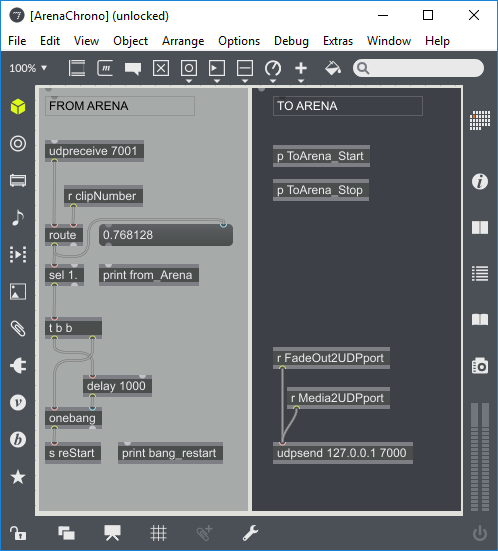This screenshot has height=551, width=498.
Task: Open the Vizzie modules icon
Action: coord(18,402)
